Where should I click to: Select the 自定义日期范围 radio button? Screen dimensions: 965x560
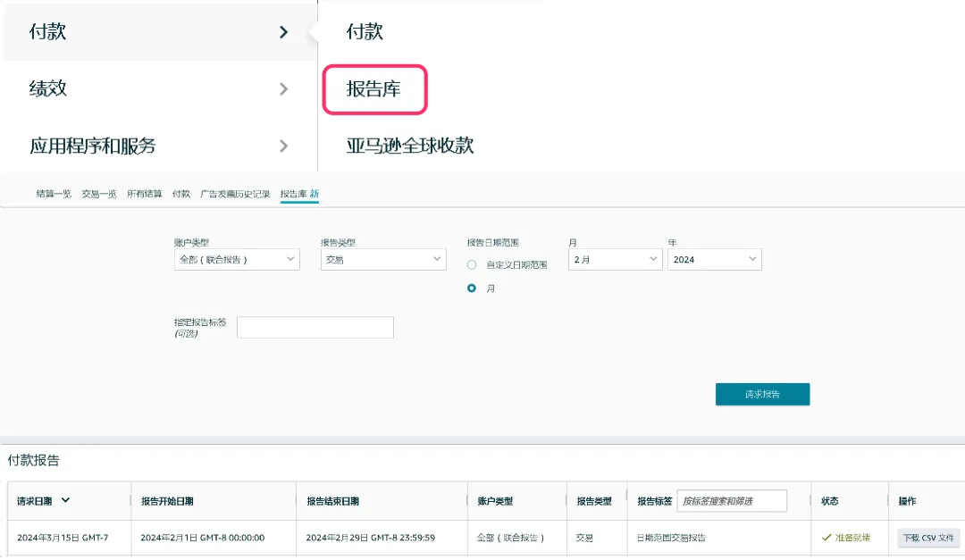pyautogui.click(x=472, y=264)
